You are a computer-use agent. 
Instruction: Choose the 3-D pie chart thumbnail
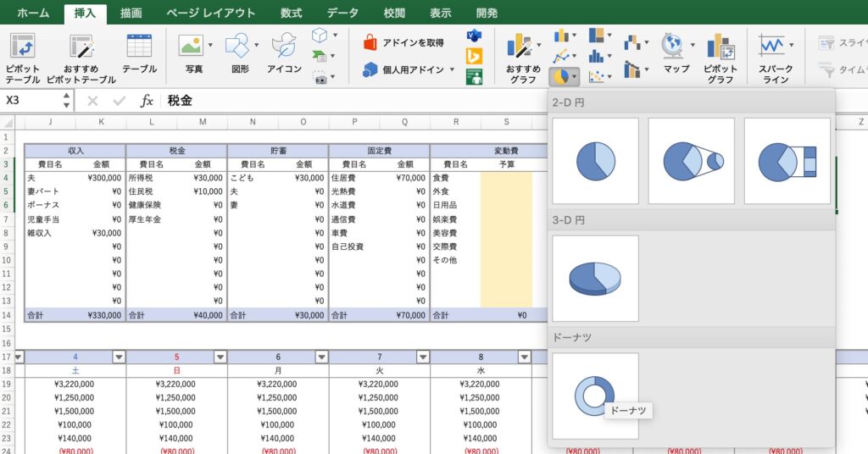595,278
